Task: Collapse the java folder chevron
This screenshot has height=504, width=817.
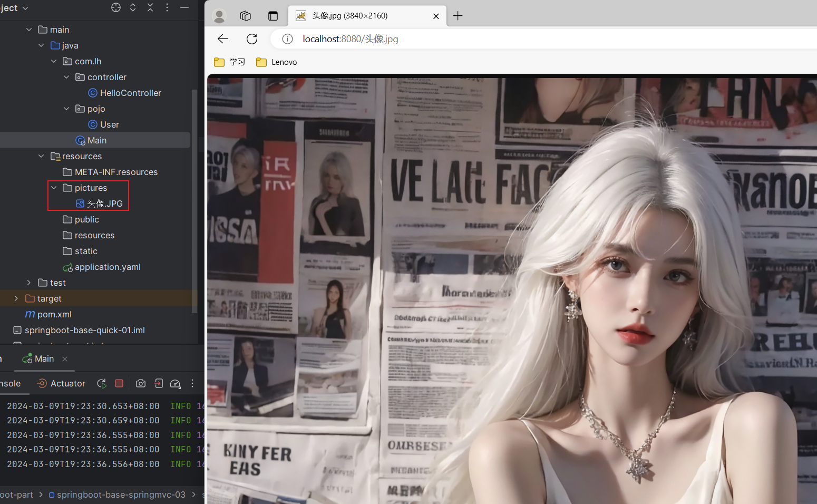Action: [x=42, y=45]
